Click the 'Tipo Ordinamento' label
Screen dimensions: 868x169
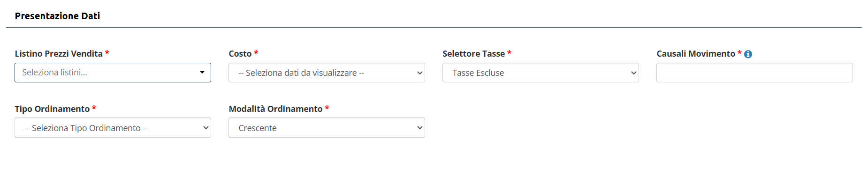click(52, 109)
